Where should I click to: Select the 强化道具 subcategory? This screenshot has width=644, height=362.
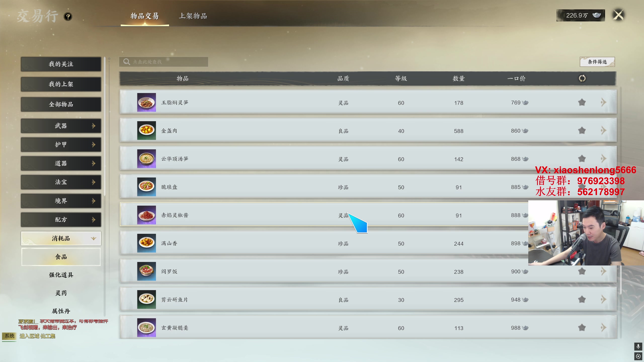[61, 275]
